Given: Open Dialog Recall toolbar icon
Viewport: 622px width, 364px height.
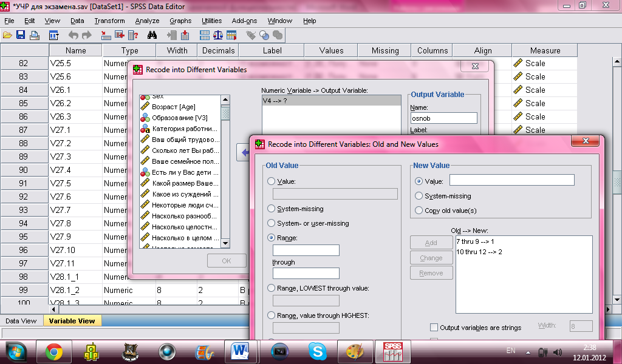Looking at the screenshot, I should coord(53,35).
